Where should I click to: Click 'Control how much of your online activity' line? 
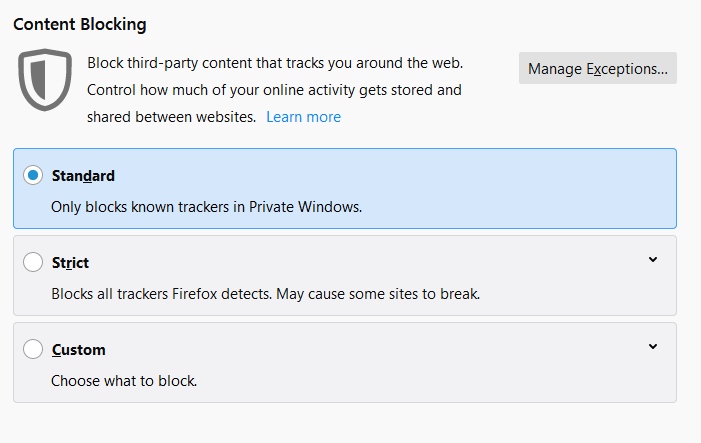click(x=274, y=90)
